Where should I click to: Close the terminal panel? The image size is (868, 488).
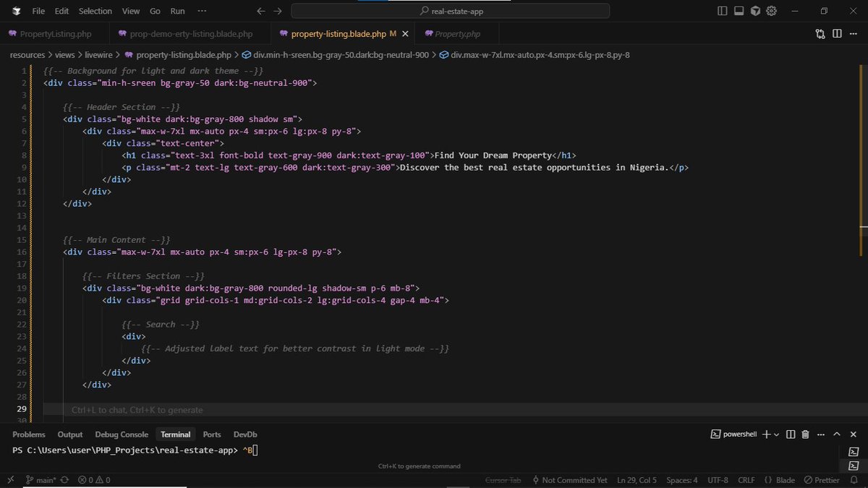pos(854,435)
